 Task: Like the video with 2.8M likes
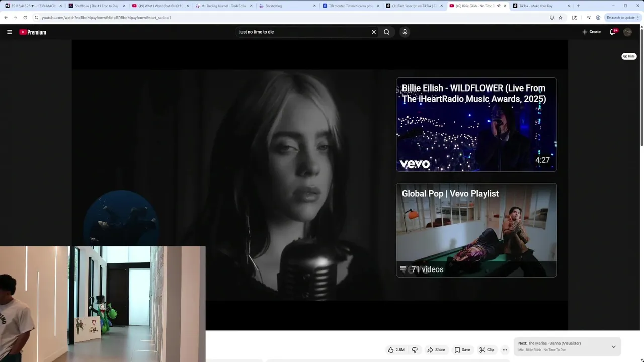pyautogui.click(x=396, y=350)
